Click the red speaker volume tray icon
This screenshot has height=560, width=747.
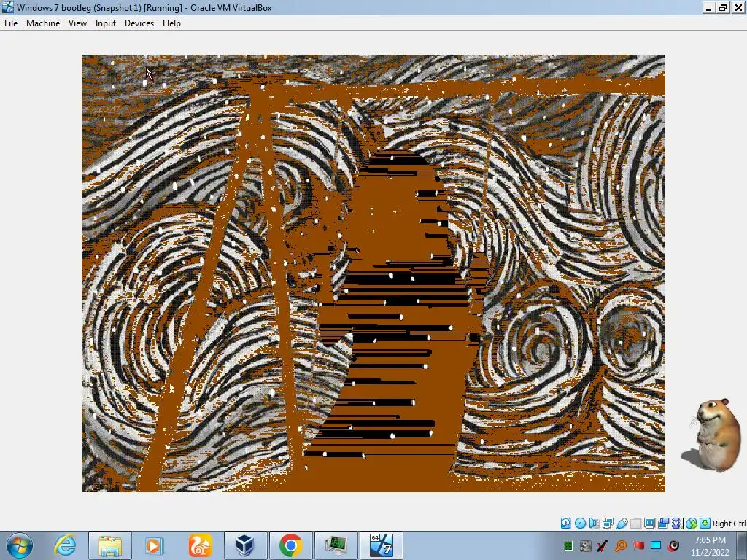coord(673,545)
